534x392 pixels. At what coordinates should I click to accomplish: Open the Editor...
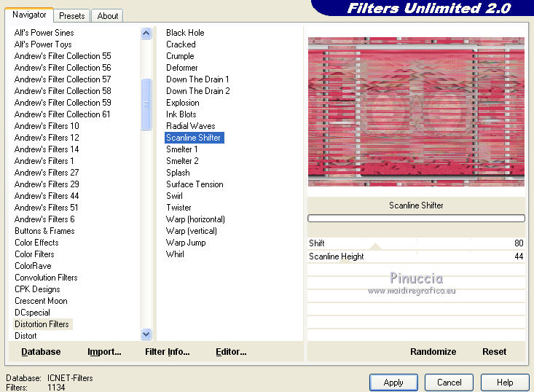[231, 351]
